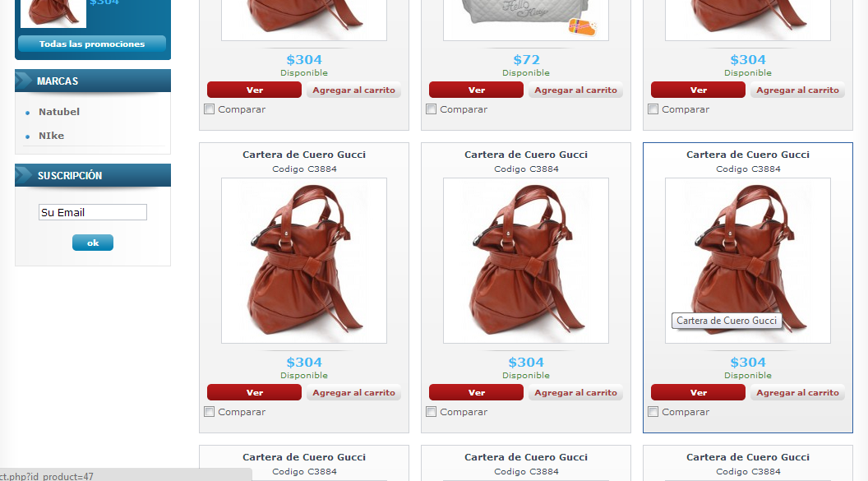Open the middle-row center Gucci bag image
This screenshot has height=481, width=868.
pos(526,261)
